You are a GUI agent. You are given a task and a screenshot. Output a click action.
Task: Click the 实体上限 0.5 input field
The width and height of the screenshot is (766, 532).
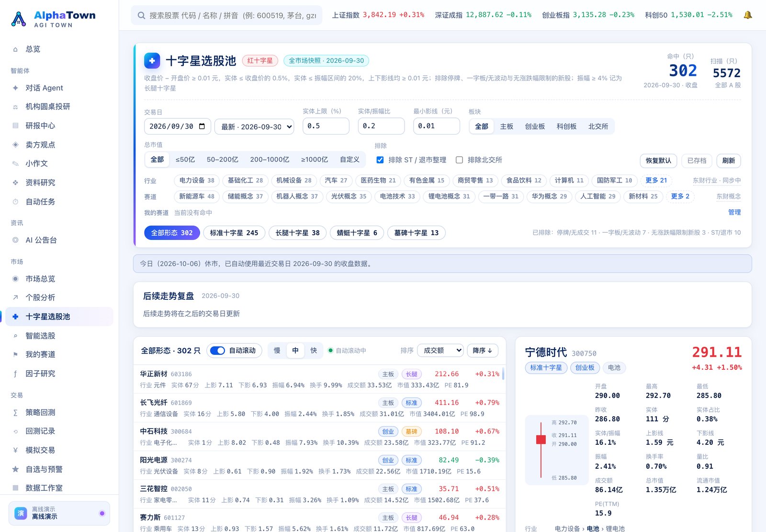(326, 126)
